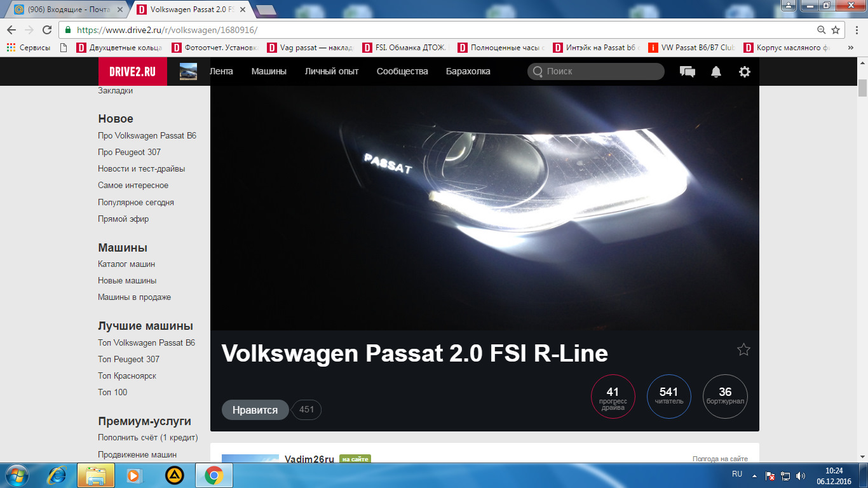This screenshot has height=488, width=868.
Task: Go back with browser back arrow
Action: [11, 30]
